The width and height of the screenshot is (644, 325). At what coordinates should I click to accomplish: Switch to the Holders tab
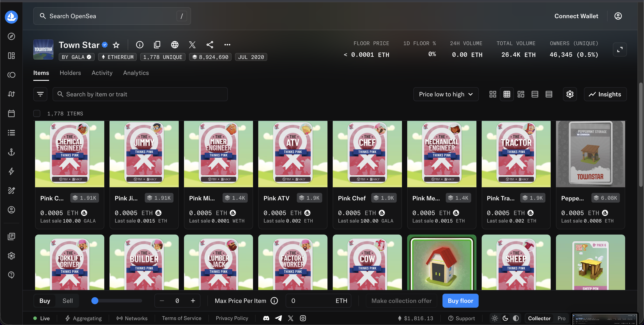pyautogui.click(x=70, y=73)
